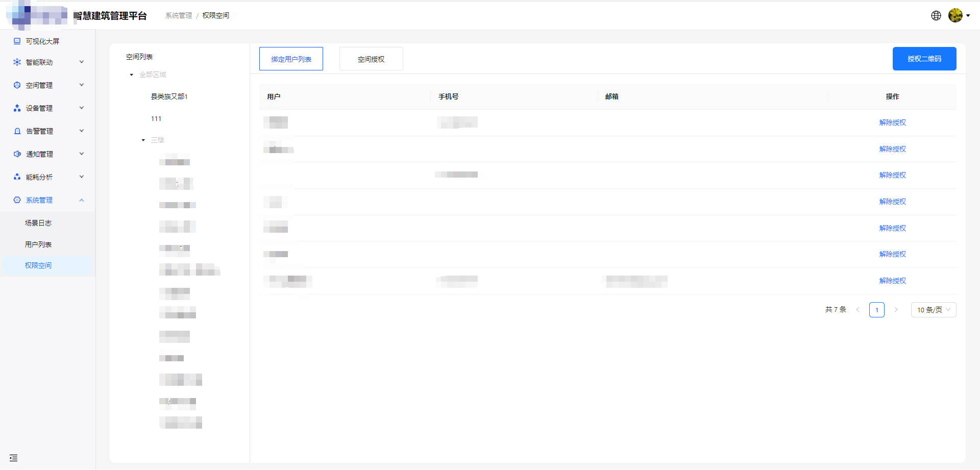Image resolution: width=980 pixels, height=470 pixels.
Task: Click the 智能联动 icon in sidebar
Action: [x=17, y=62]
